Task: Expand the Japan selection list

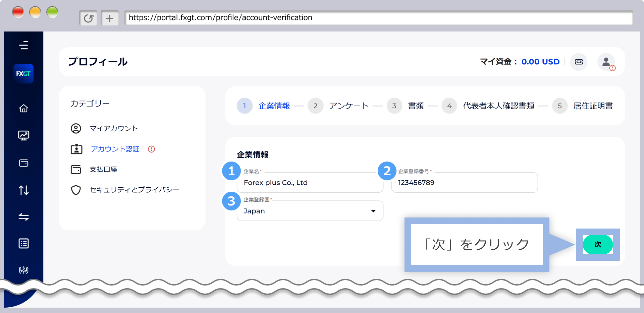Action: (x=373, y=211)
